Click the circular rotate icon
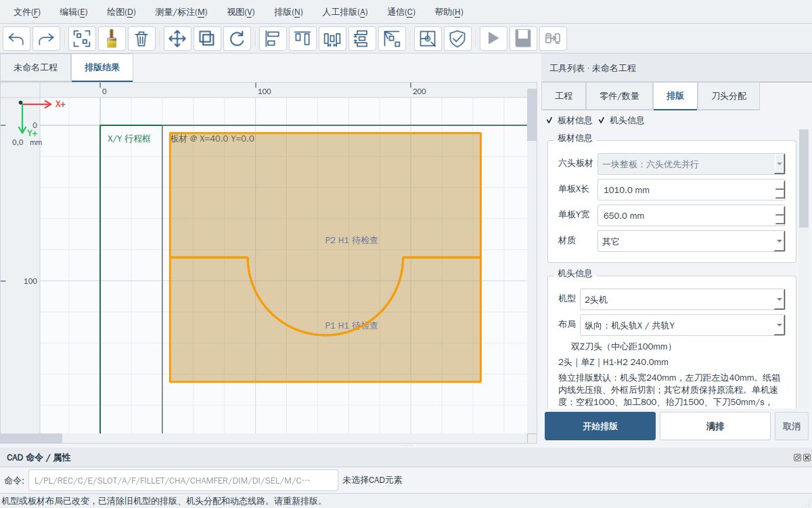Viewport: 812px width, 508px height. (x=237, y=39)
